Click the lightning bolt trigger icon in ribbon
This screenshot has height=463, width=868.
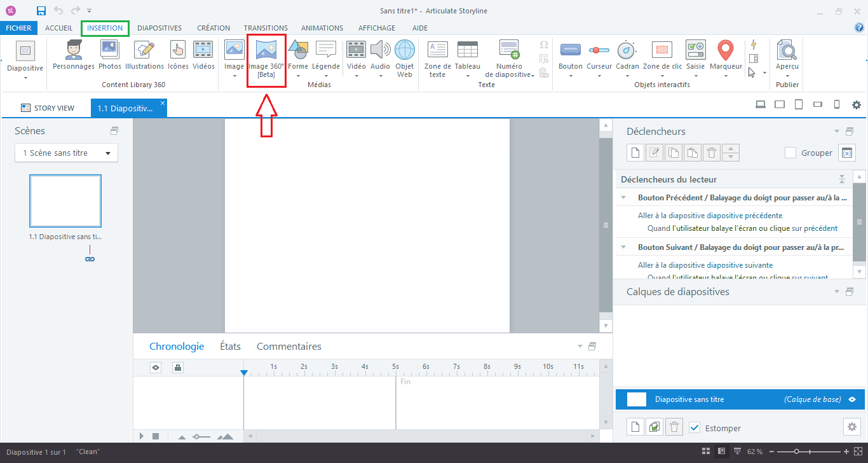(754, 45)
